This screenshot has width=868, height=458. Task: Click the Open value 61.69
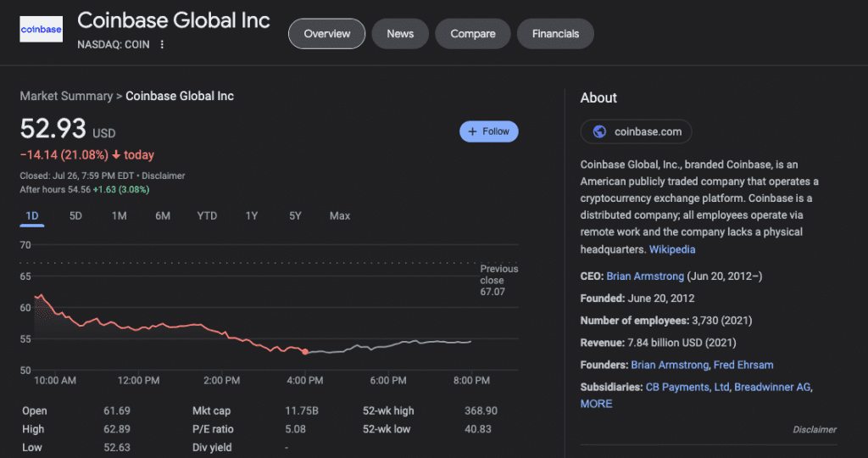[x=117, y=411]
